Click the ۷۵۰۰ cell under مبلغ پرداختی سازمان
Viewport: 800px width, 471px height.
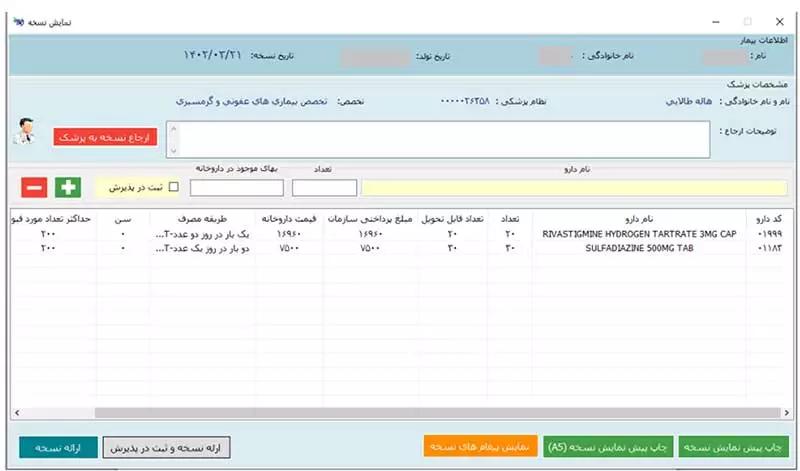(x=370, y=248)
